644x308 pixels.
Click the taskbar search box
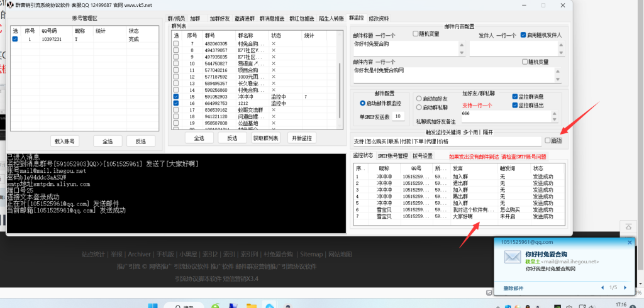click(x=184, y=306)
